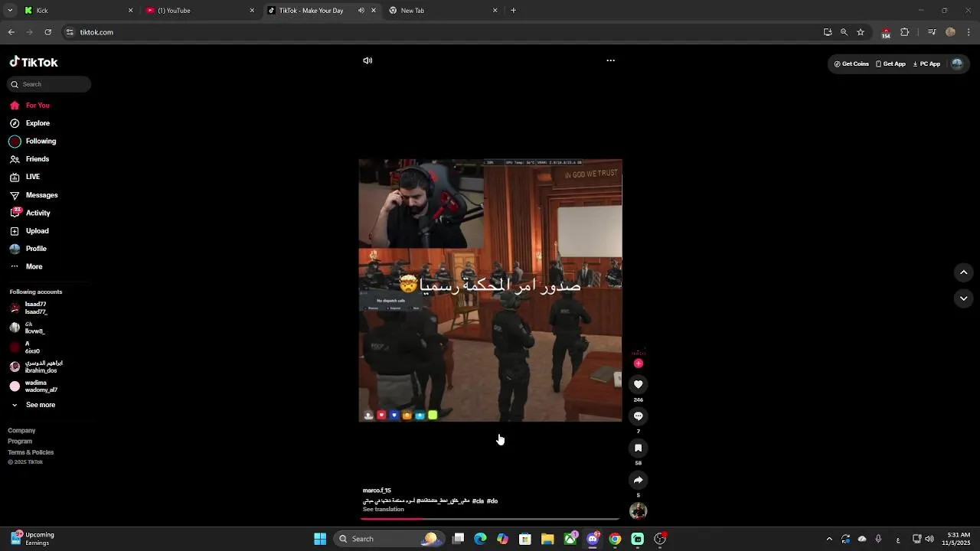This screenshot has width=980, height=551.
Task: Open Microsoft Edge from the taskbar
Action: tap(480, 539)
